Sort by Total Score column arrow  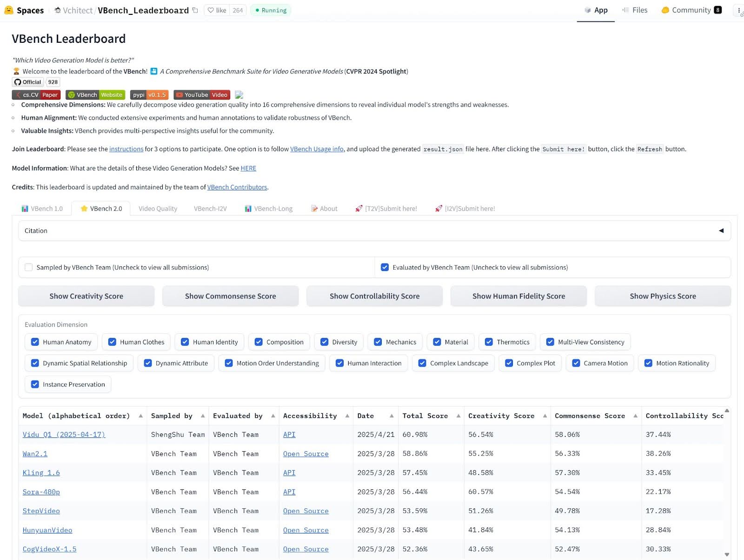pos(458,416)
